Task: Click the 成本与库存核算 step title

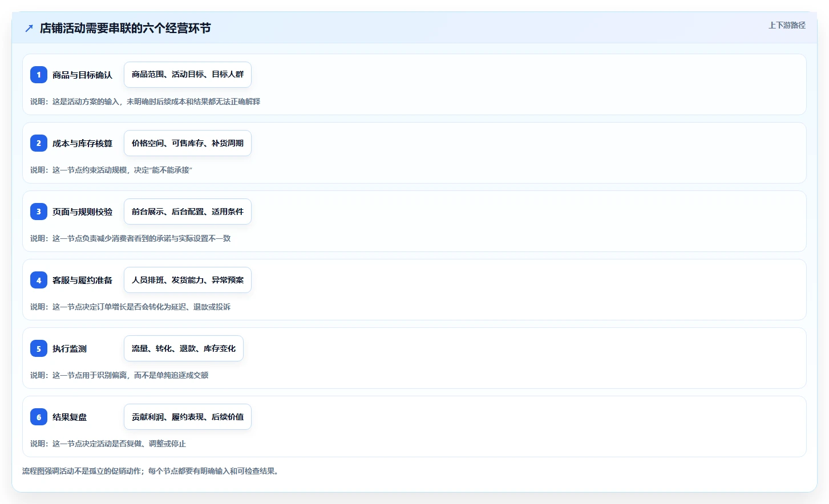Action: click(x=82, y=143)
